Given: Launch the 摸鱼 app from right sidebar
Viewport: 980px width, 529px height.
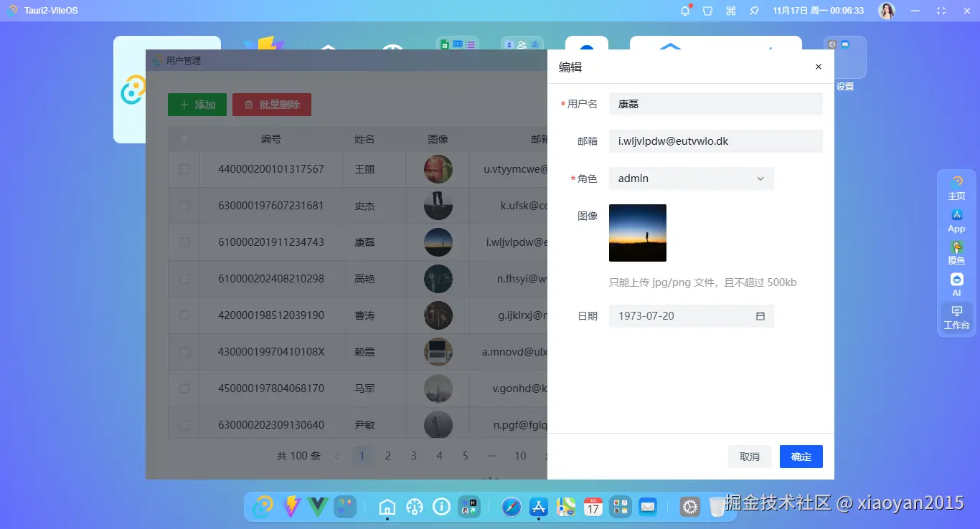Looking at the screenshot, I should tap(956, 251).
